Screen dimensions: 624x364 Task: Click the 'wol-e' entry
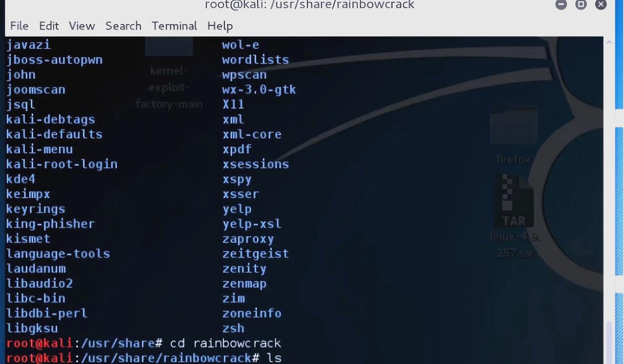click(241, 45)
